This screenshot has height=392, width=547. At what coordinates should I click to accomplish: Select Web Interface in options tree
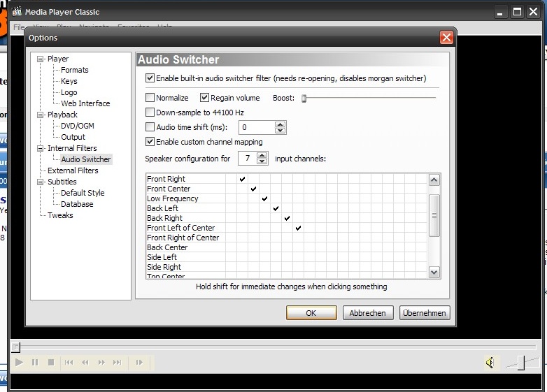[85, 103]
